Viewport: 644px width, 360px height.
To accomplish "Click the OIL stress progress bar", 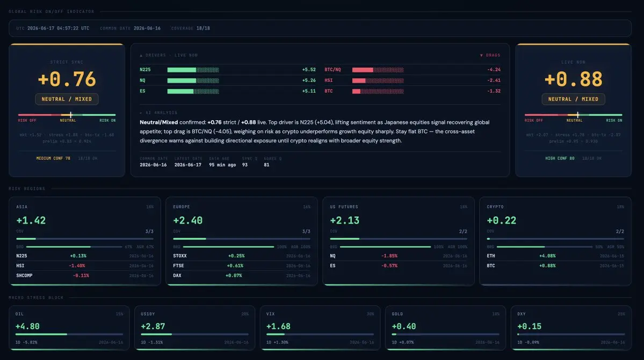I will [x=69, y=334].
